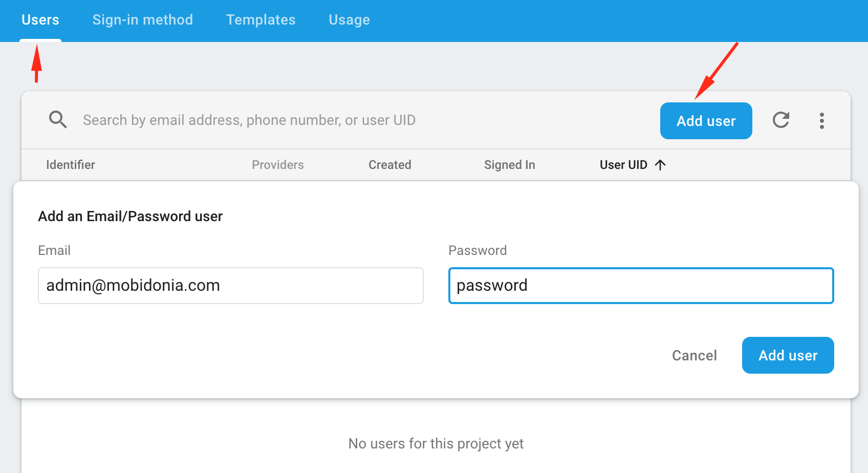Sort by Providers column header

278,165
